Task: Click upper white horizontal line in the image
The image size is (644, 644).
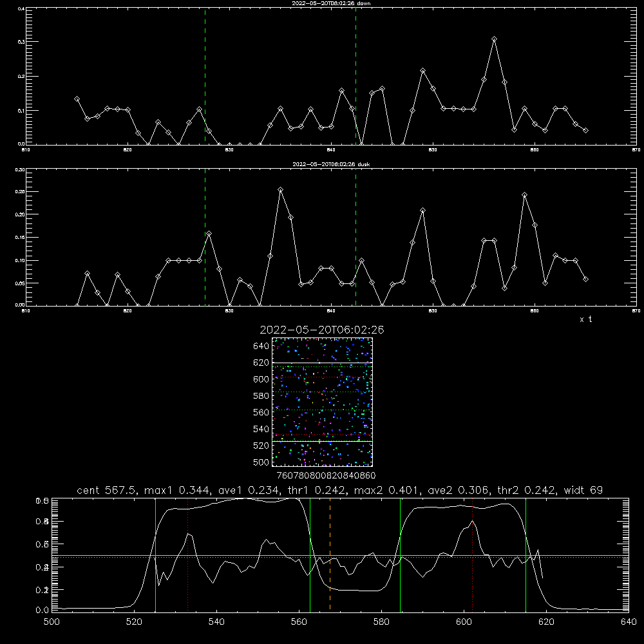Action: pos(322,363)
